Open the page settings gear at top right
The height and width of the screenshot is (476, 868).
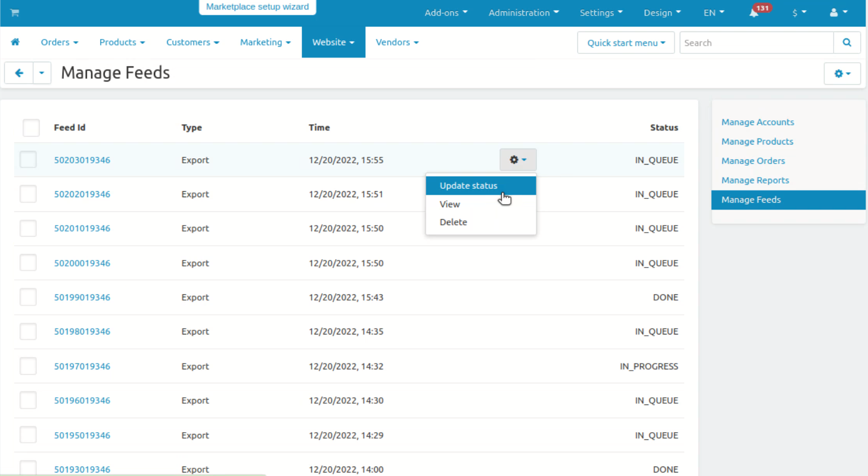[x=842, y=73]
